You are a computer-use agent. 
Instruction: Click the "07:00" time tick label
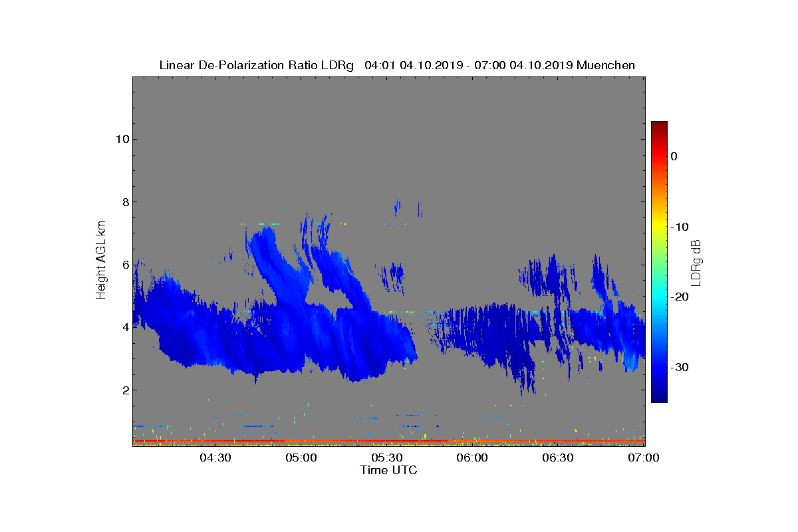(644, 458)
